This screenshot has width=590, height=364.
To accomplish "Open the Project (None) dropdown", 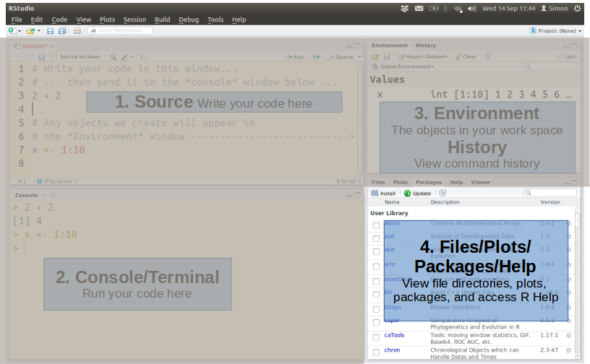I will point(555,31).
